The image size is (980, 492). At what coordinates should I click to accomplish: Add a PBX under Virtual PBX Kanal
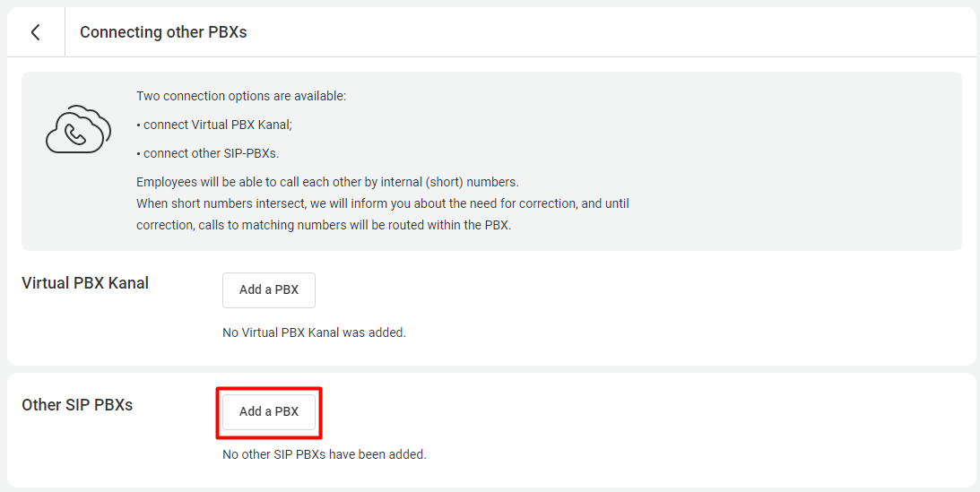coord(269,289)
